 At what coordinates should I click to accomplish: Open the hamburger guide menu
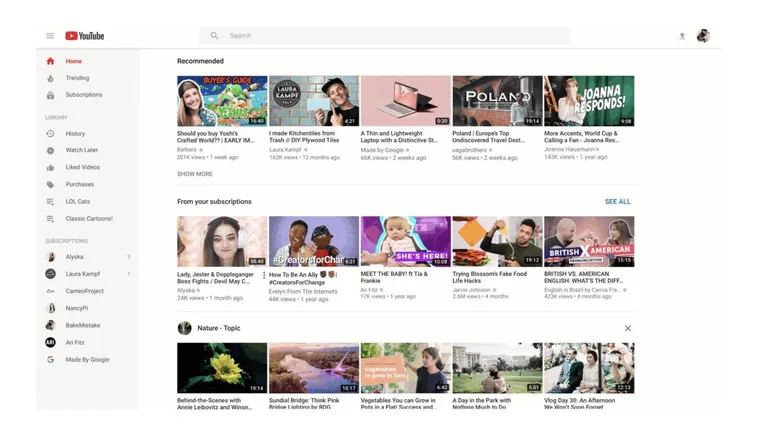[50, 36]
